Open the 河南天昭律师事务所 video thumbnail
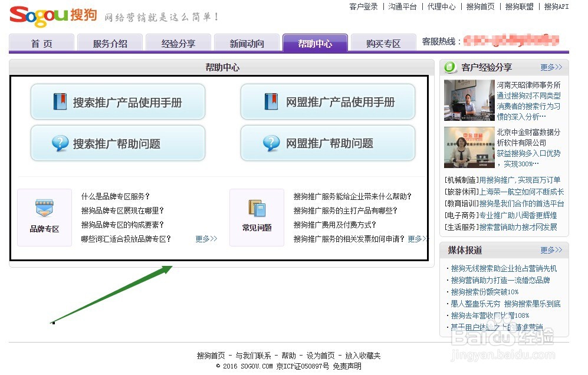 click(x=469, y=100)
